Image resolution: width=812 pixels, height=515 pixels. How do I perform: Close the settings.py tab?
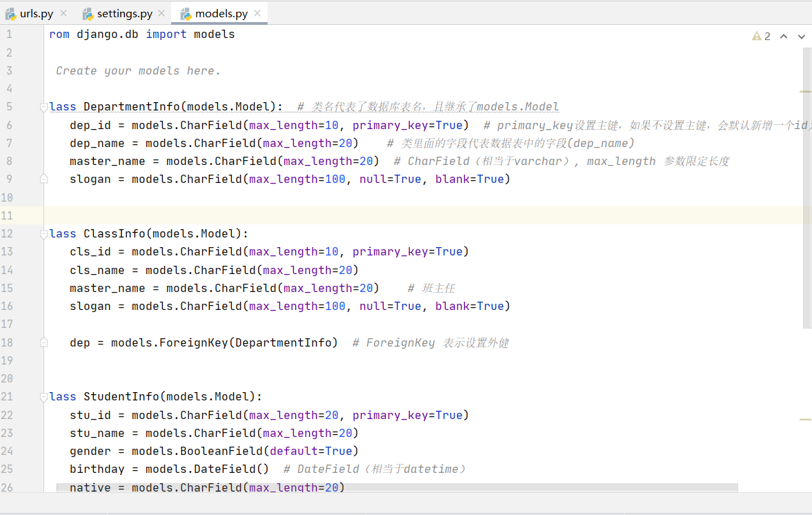click(161, 14)
